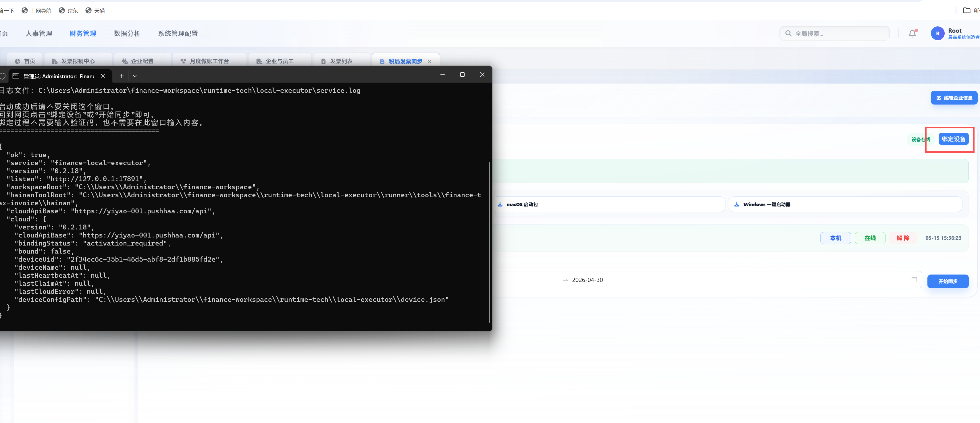
Task: Click the 绑定设备 button
Action: (x=953, y=139)
